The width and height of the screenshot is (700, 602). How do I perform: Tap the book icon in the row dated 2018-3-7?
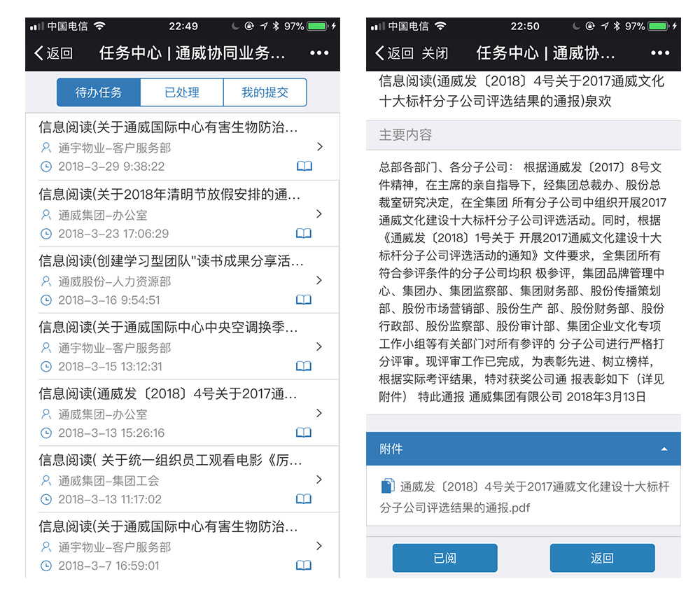click(x=304, y=566)
